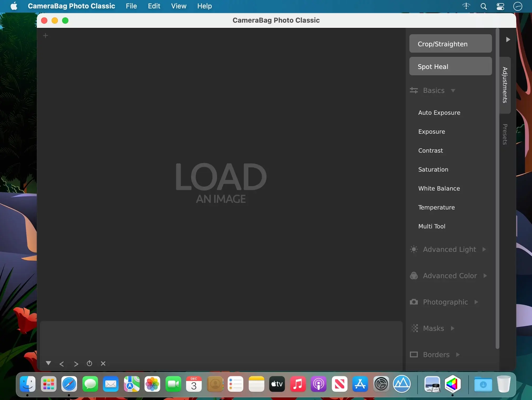
Task: Click the power icon in the bottom tray
Action: click(x=89, y=363)
